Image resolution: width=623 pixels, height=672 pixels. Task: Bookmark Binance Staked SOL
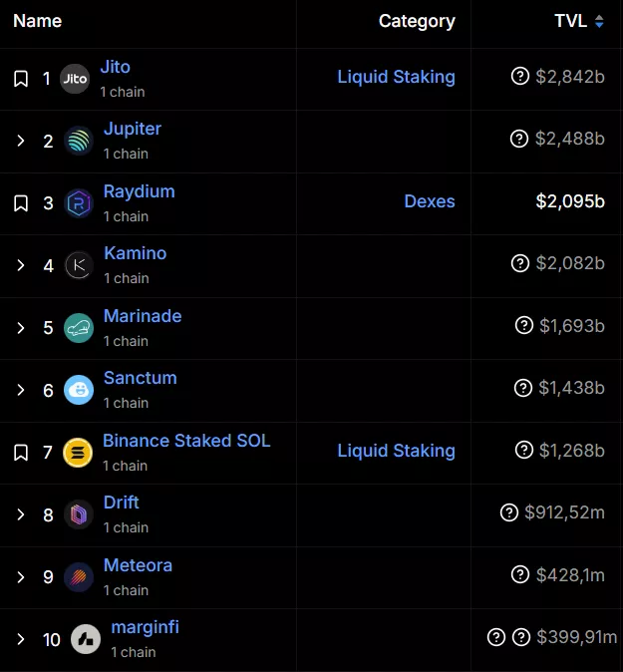[21, 453]
